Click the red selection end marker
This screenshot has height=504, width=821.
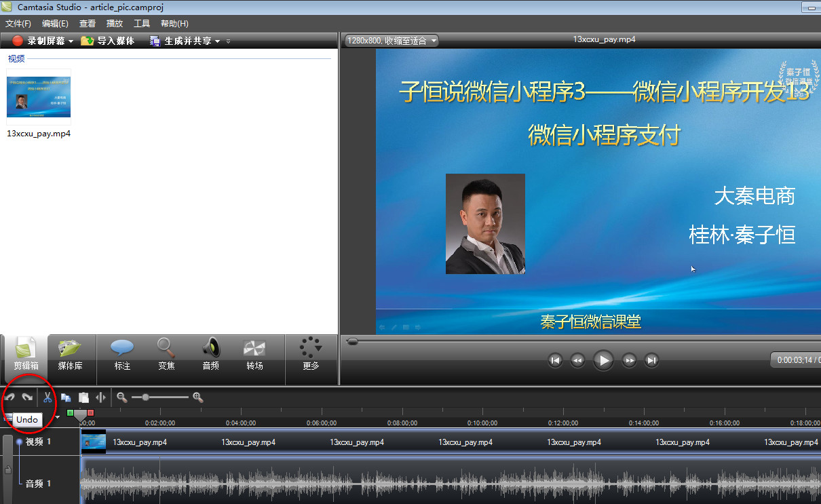[90, 412]
